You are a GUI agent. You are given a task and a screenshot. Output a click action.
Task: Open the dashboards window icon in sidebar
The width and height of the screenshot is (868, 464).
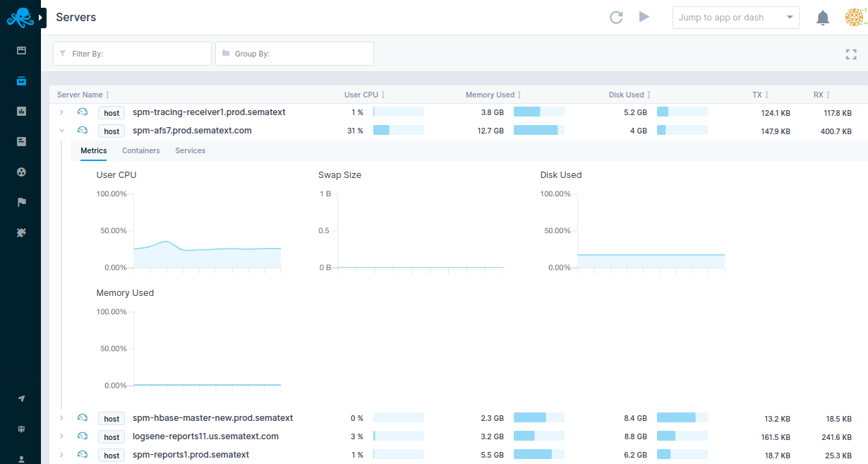click(x=21, y=50)
